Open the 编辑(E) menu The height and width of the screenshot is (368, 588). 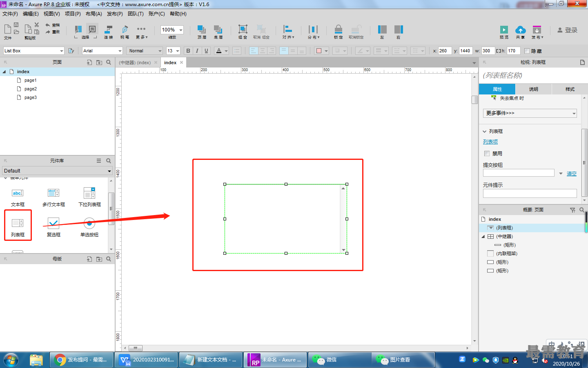[31, 14]
